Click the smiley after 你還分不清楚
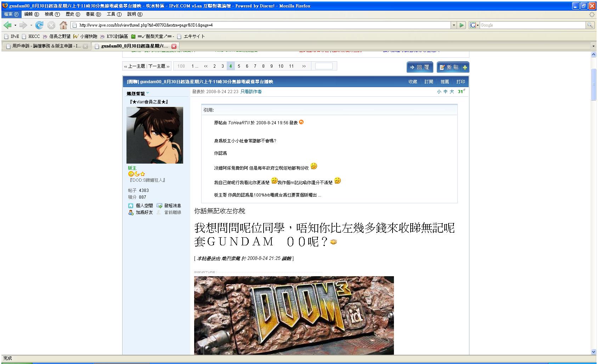598x364 pixels. pos(338,181)
